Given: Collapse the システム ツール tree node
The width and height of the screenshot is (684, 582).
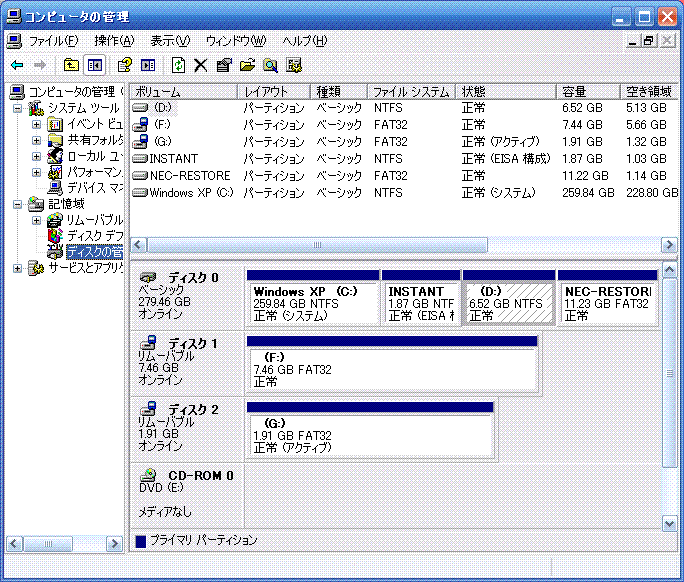Looking at the screenshot, I should tap(17, 108).
